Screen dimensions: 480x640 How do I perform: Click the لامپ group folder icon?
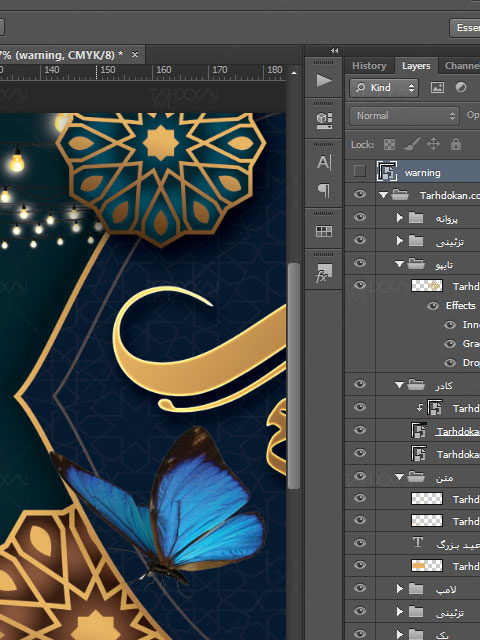coord(416,589)
